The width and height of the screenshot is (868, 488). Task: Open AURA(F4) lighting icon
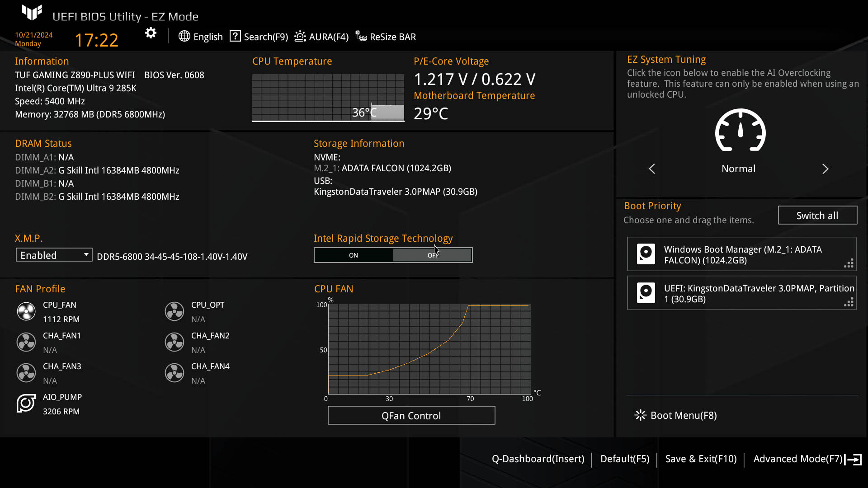[300, 36]
